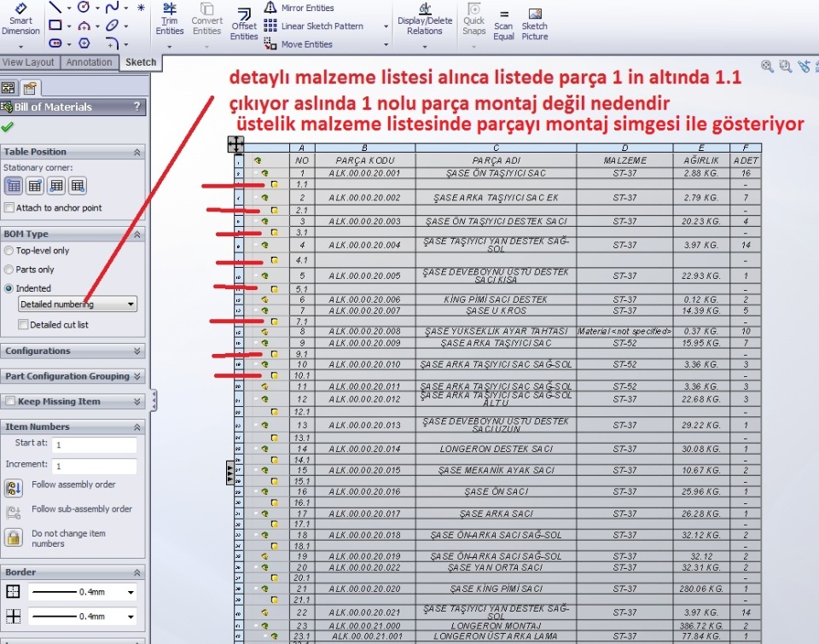The height and width of the screenshot is (644, 819).
Task: Open the Linear Sketch Pattern dropdown arrow
Action: tap(386, 26)
